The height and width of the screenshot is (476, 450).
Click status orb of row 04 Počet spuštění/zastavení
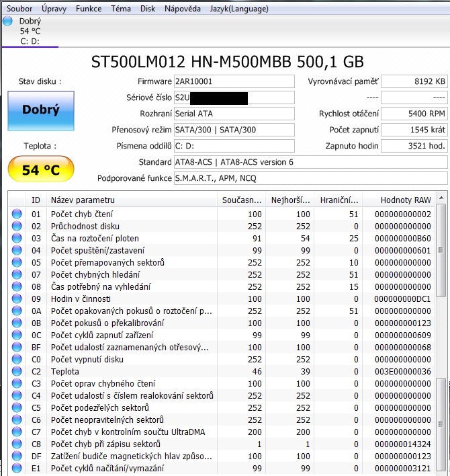click(x=17, y=250)
